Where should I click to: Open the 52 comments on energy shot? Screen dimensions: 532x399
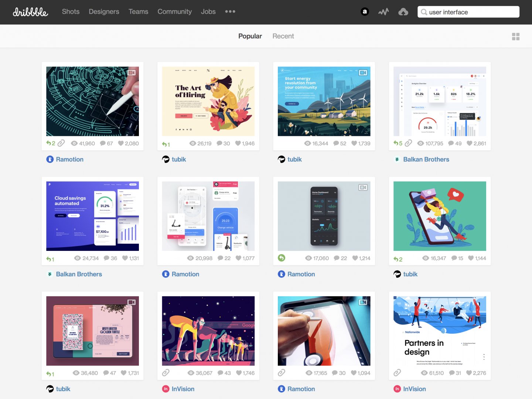pos(340,143)
